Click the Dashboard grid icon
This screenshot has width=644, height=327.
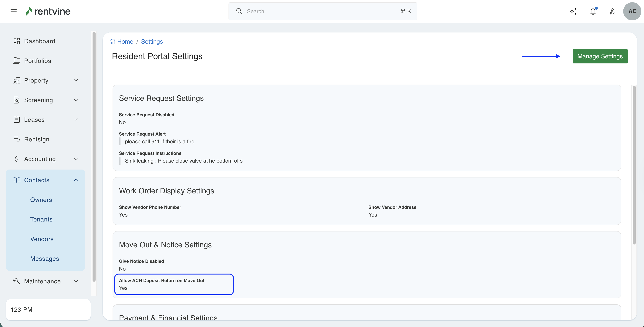click(16, 41)
